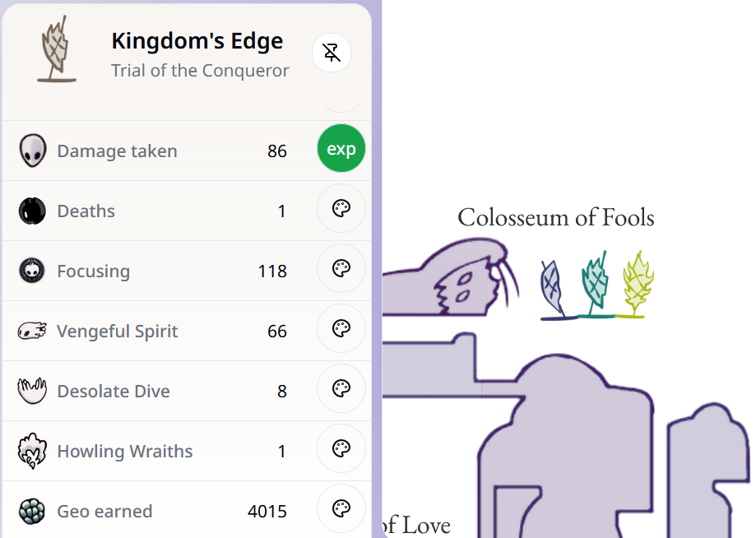756x538 pixels.
Task: Click the unpin panel button
Action: 332,53
